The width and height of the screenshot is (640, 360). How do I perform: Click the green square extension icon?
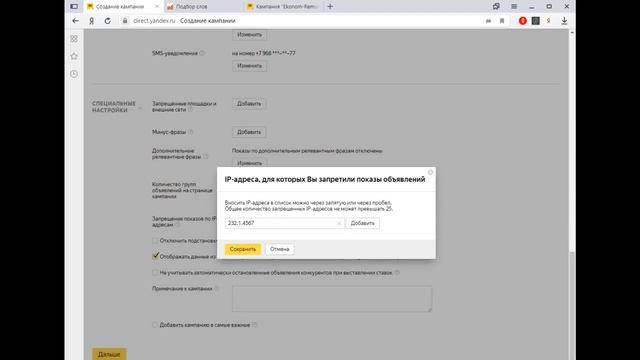pos(536,21)
